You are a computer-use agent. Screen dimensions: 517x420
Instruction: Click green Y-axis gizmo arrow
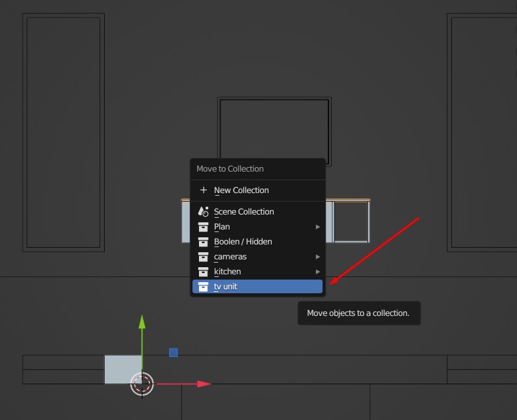point(142,322)
